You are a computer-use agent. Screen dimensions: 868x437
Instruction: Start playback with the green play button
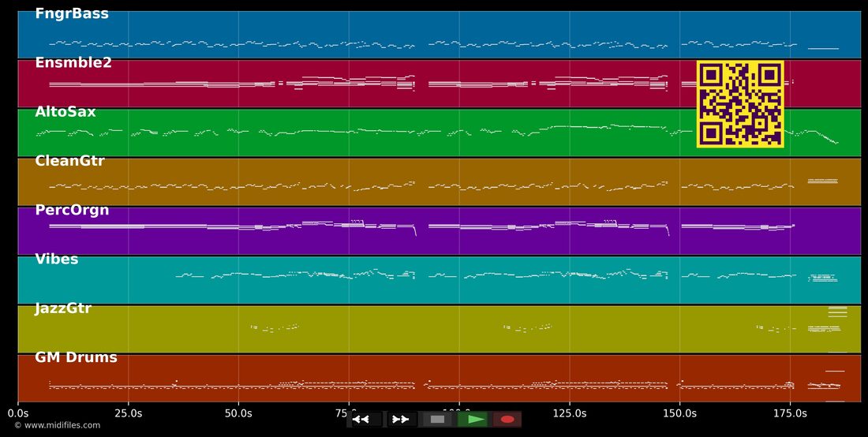coord(472,420)
